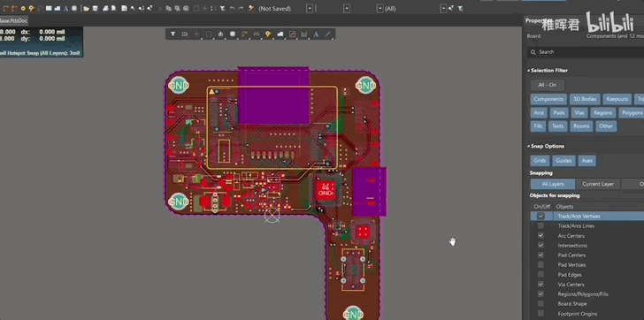Click the Properties panel Search field
This screenshot has height=320, width=644.
[x=586, y=52]
